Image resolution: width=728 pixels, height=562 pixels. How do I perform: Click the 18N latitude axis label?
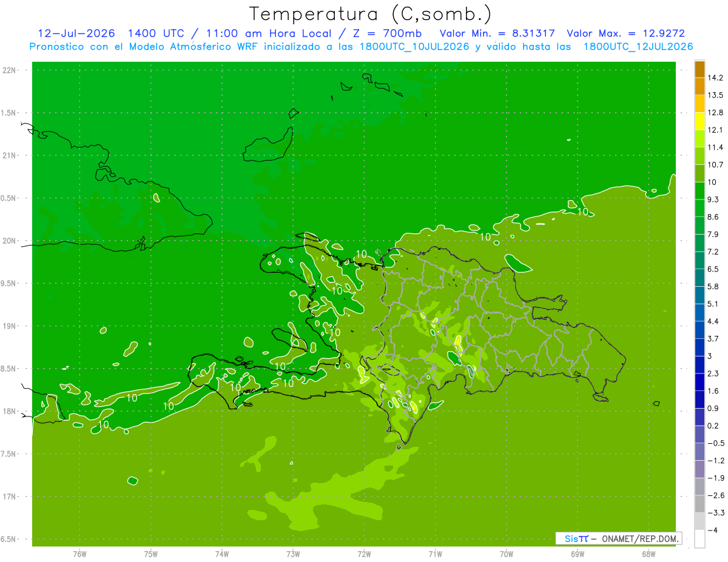coord(10,411)
